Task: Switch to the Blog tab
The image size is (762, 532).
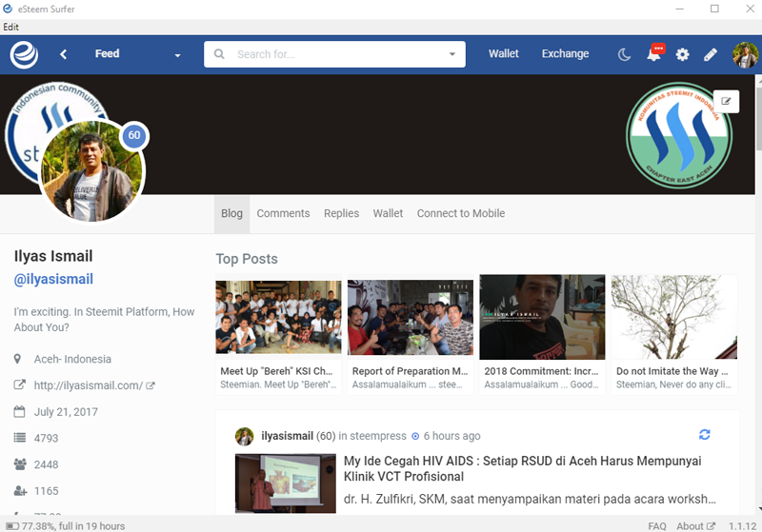Action: [x=231, y=213]
